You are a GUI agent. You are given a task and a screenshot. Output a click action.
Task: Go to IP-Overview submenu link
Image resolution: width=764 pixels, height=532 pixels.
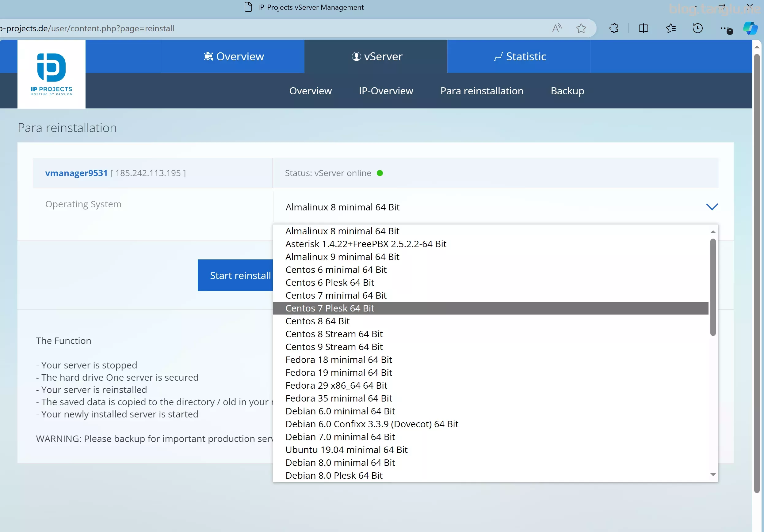(386, 91)
